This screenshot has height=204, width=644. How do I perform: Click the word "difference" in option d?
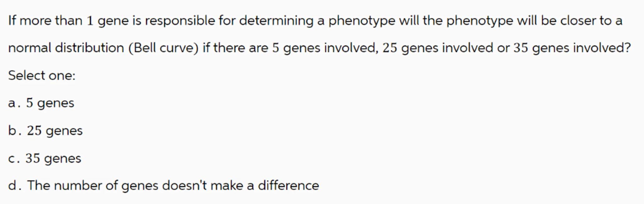click(x=288, y=186)
